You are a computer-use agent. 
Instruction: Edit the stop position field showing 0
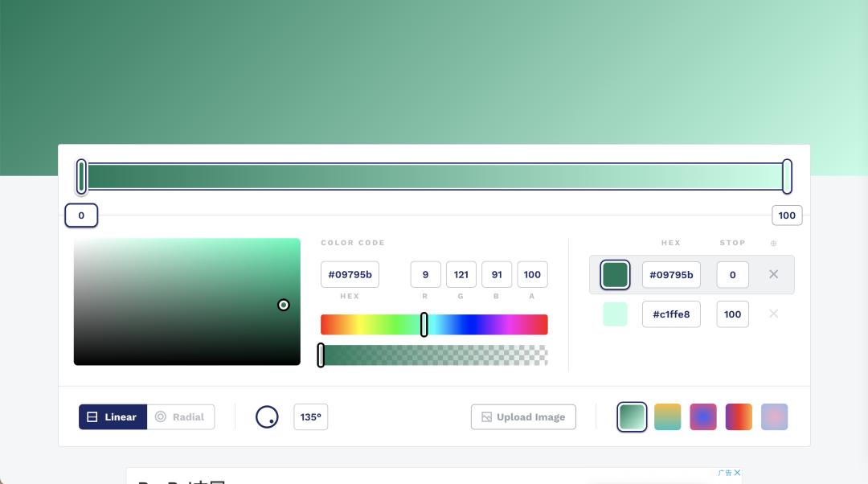[x=732, y=275]
